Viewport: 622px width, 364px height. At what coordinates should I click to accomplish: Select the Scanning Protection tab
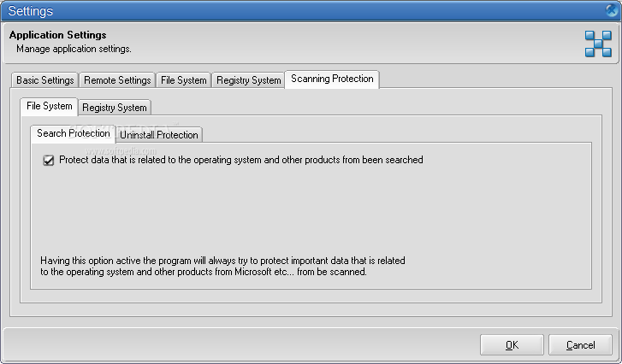(x=332, y=79)
